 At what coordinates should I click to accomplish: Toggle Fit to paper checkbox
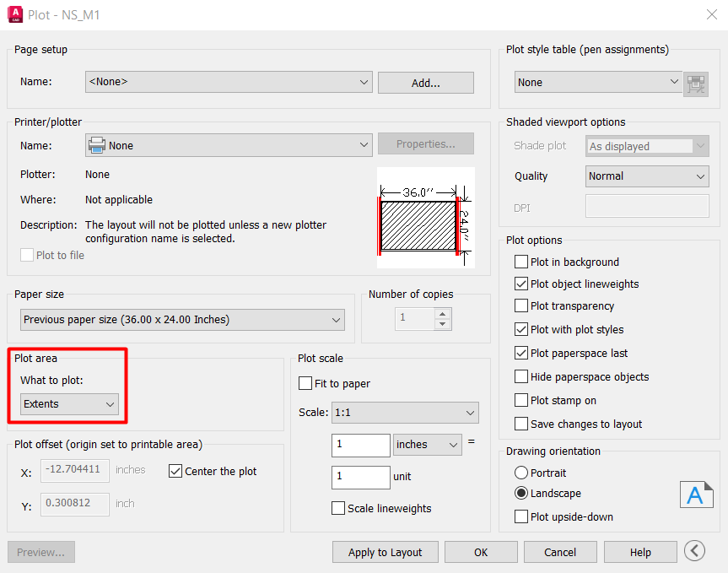pos(305,384)
